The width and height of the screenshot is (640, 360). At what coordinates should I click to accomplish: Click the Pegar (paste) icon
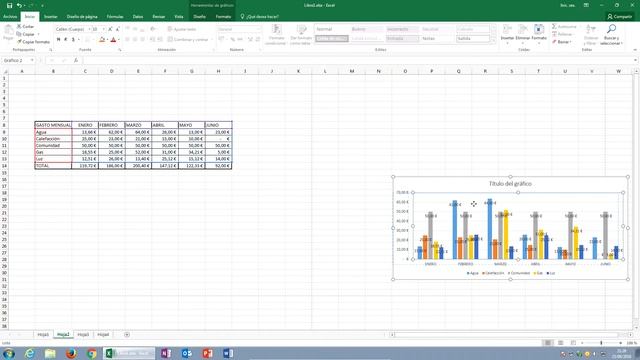pos(8,32)
